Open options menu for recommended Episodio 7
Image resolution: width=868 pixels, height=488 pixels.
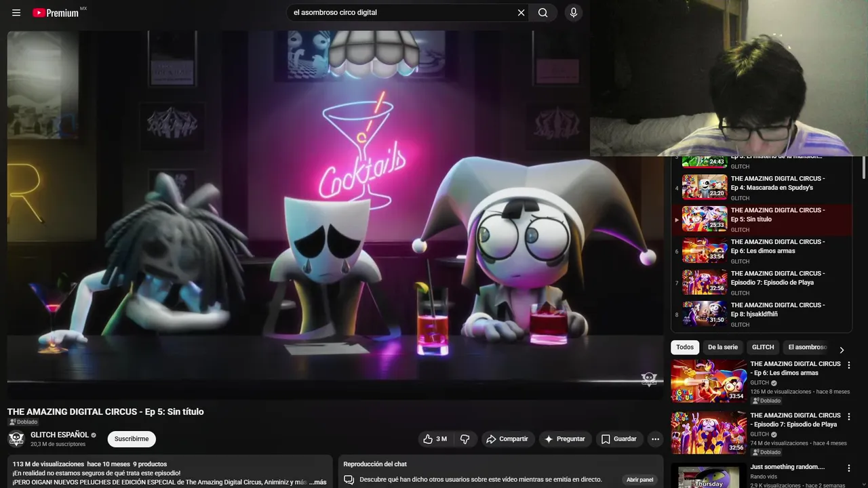[x=848, y=417]
